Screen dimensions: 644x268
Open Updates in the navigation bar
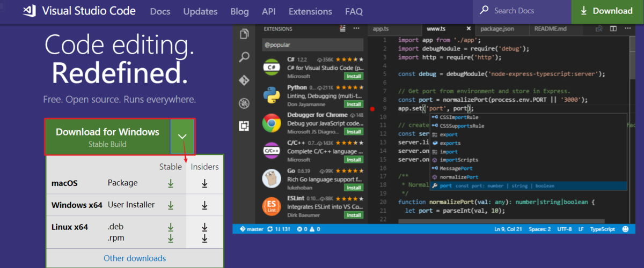pyautogui.click(x=200, y=11)
